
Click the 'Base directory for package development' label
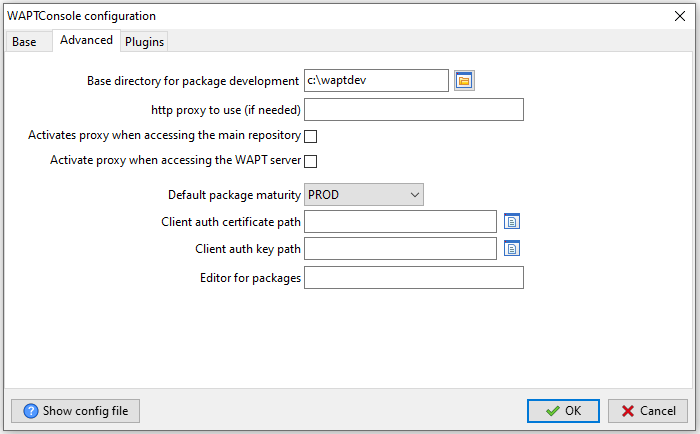coord(193,81)
